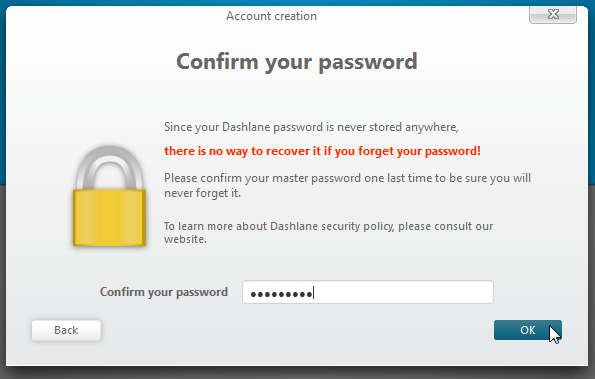Focus the Confirm your password field
595x379 pixels.
click(368, 292)
